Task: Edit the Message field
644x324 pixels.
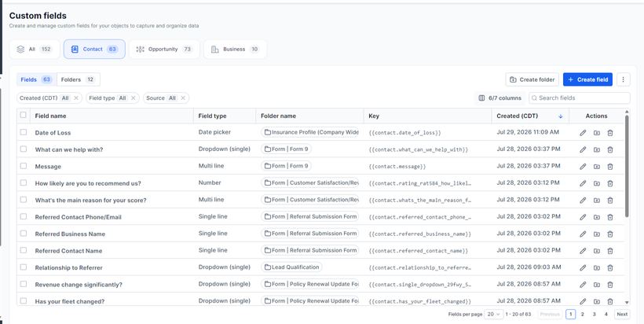Action: [x=583, y=167]
